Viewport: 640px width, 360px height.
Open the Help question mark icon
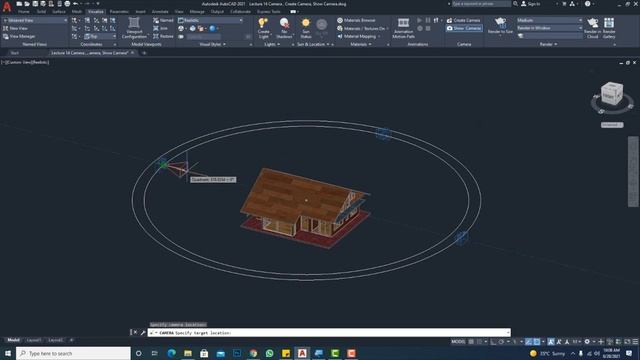(587, 4)
